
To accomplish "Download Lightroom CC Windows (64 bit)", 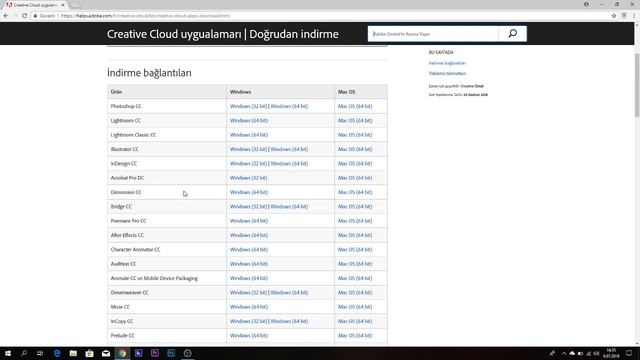I will click(249, 120).
